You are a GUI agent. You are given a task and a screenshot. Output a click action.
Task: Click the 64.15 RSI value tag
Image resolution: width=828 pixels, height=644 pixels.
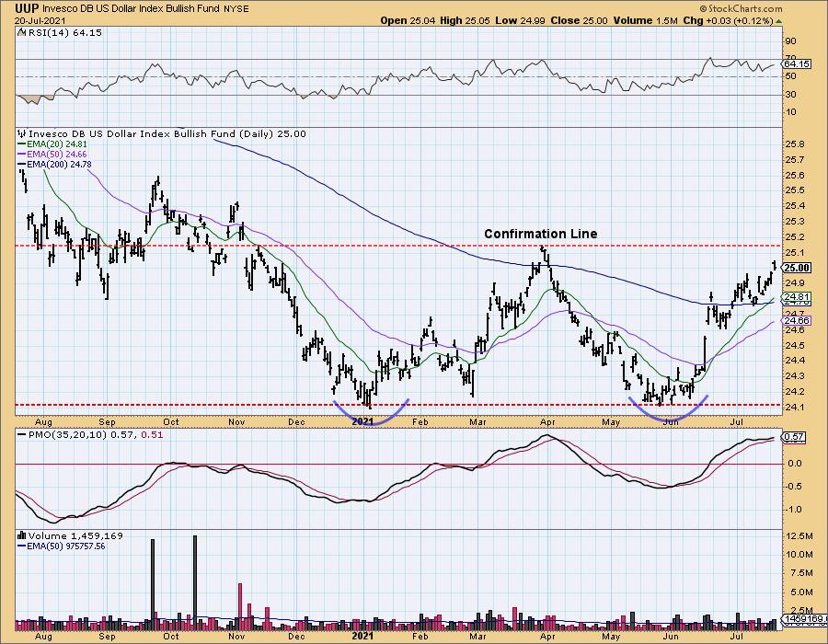[798, 63]
